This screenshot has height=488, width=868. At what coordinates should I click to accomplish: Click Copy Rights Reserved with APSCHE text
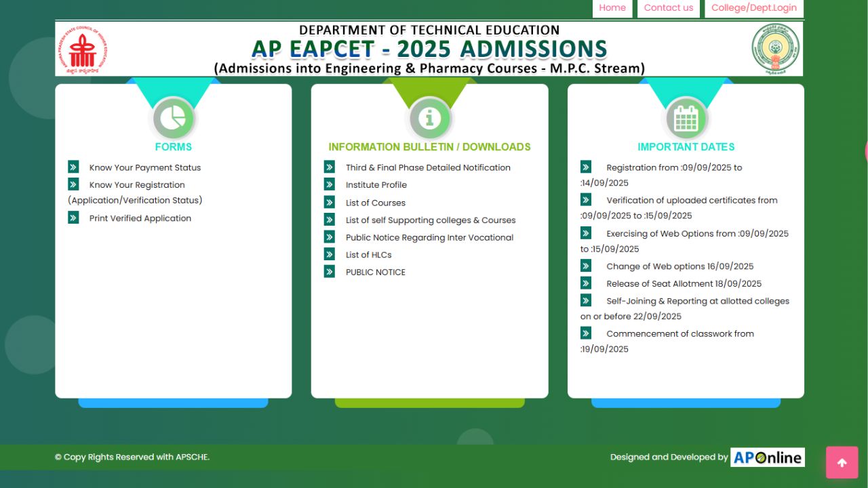pos(132,457)
